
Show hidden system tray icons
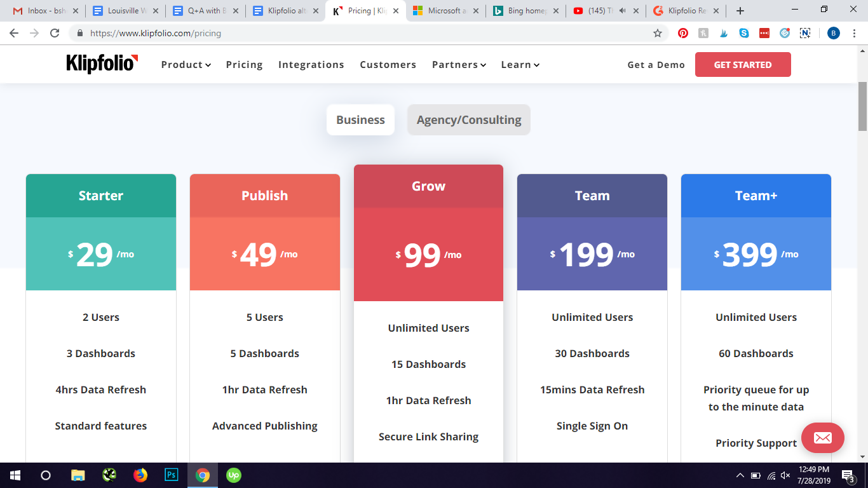(740, 475)
